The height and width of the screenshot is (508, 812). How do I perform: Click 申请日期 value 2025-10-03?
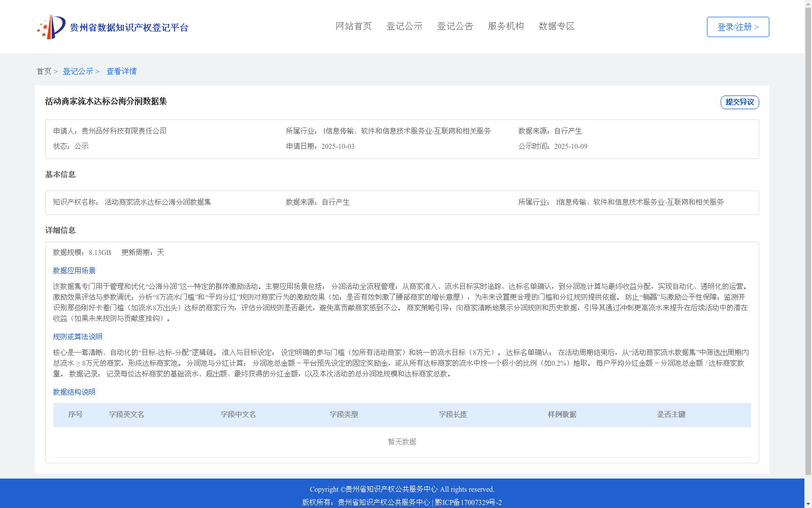[337, 146]
